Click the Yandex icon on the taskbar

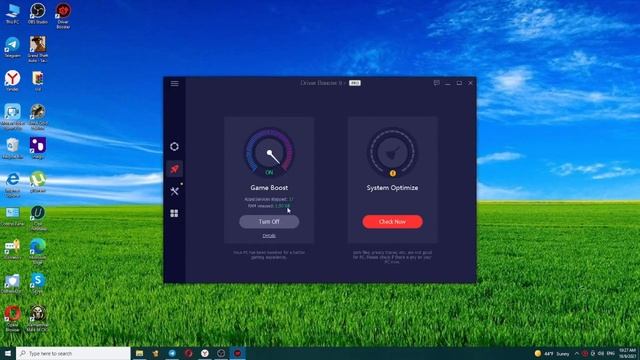tap(204, 353)
